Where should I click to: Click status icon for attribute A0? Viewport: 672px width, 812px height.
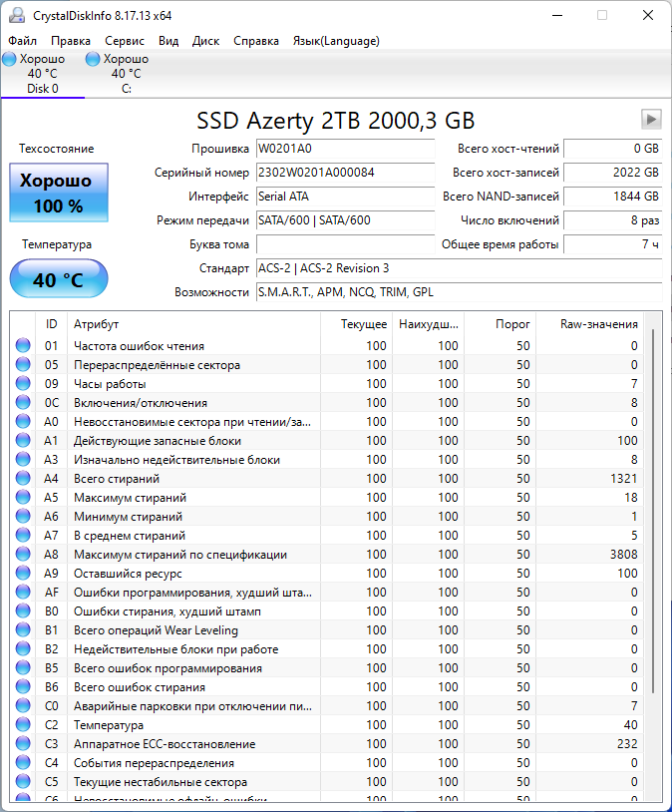(x=23, y=422)
